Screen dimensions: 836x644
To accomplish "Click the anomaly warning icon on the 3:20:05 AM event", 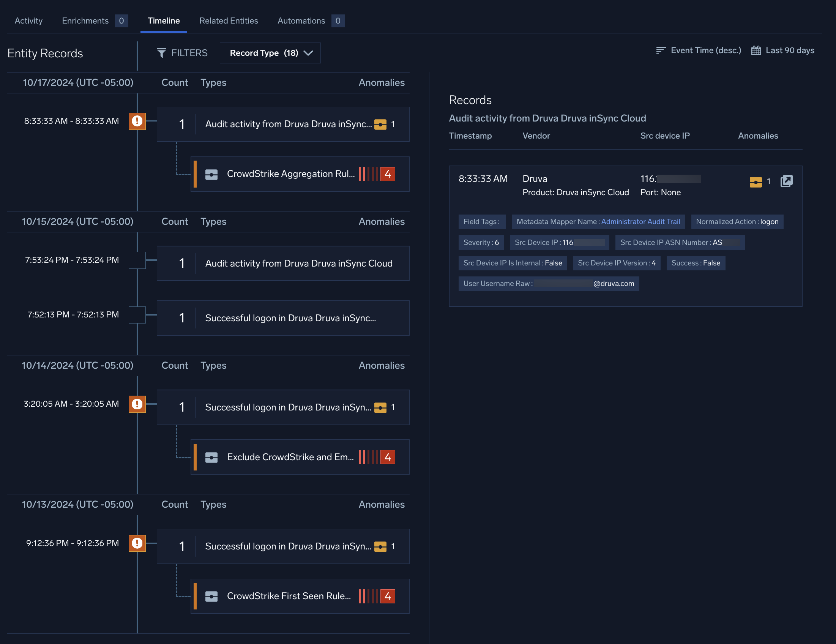I will click(137, 404).
